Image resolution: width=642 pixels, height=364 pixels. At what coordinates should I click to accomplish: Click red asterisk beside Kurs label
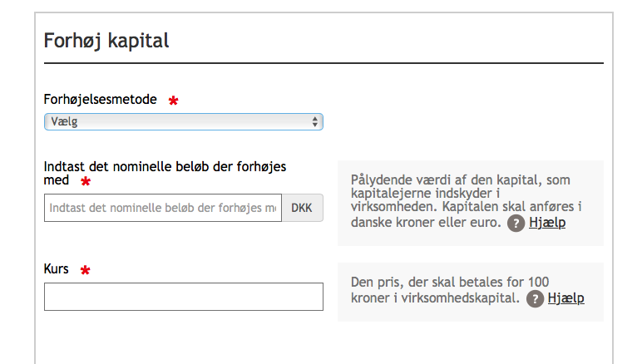tap(85, 270)
